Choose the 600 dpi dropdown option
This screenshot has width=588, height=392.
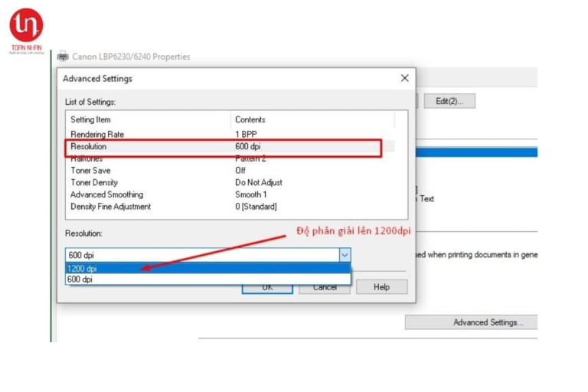click(207, 279)
